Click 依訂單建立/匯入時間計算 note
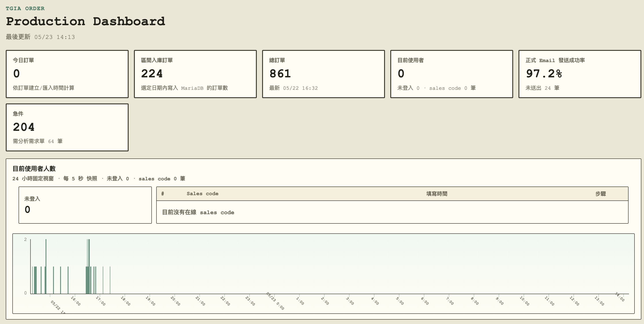This screenshot has width=644, height=324. [x=44, y=88]
